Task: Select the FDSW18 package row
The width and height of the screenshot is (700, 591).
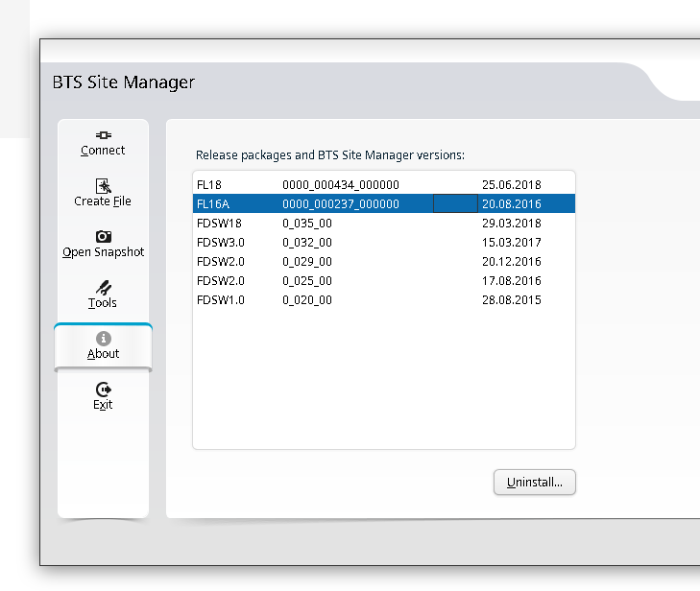Action: [384, 223]
